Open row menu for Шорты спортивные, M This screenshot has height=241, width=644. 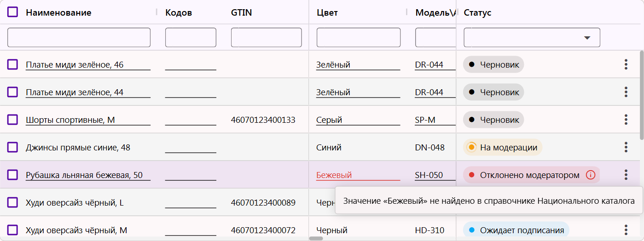coord(626,120)
